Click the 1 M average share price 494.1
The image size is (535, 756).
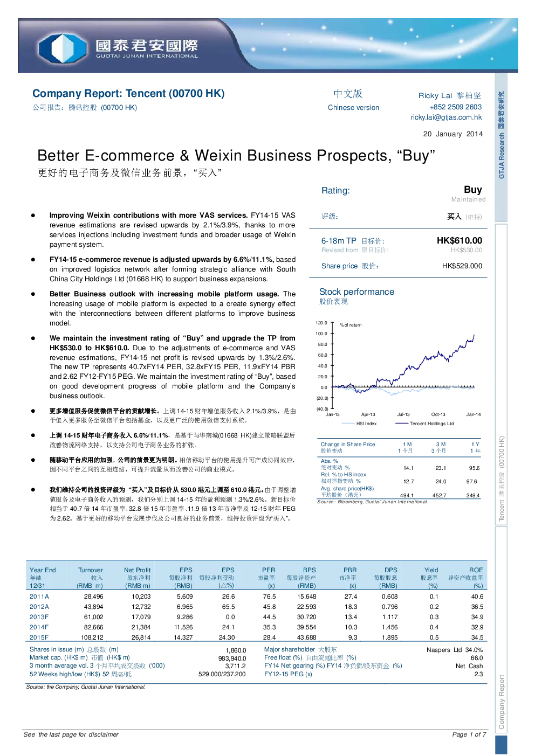click(x=407, y=495)
